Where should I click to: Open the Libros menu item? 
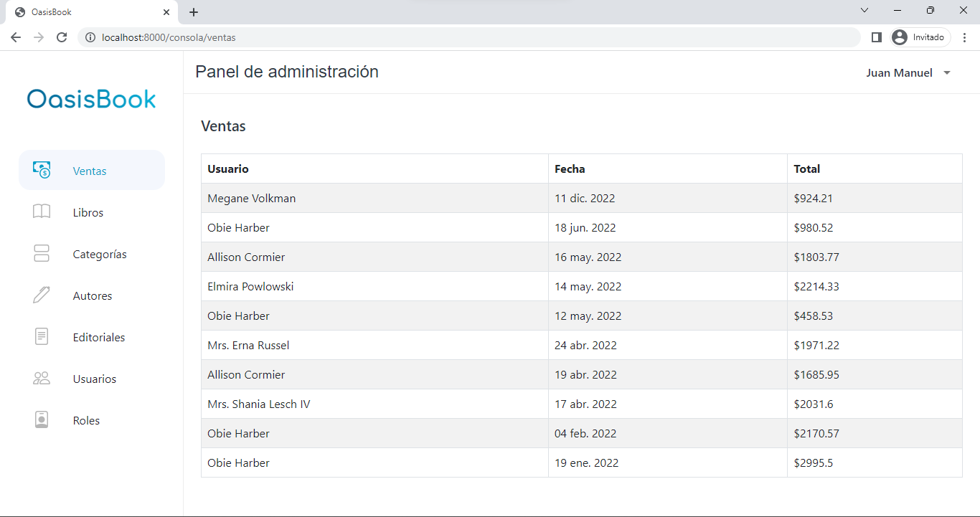88,213
